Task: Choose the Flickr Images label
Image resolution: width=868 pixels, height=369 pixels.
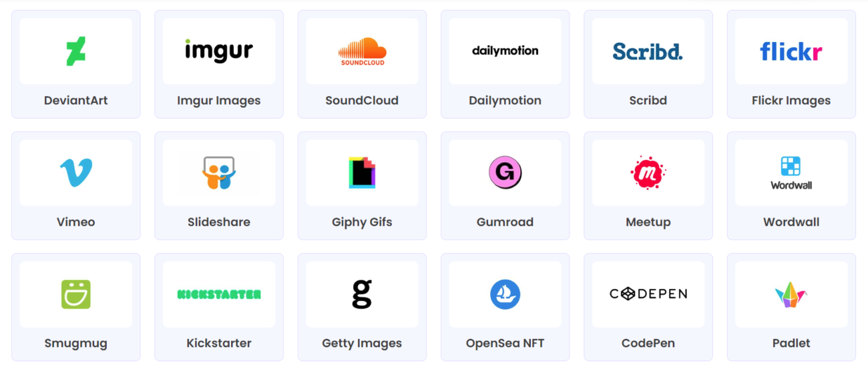Action: click(x=791, y=101)
